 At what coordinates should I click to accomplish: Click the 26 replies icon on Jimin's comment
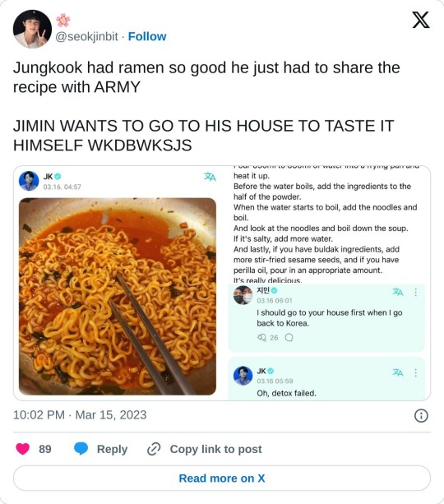click(261, 337)
